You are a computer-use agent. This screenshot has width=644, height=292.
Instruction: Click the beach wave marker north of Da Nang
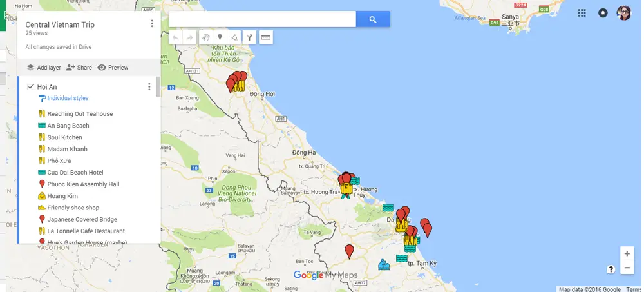tap(388, 208)
